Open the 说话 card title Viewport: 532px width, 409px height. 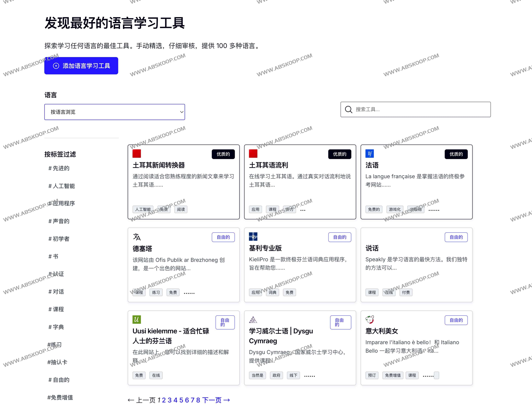372,248
